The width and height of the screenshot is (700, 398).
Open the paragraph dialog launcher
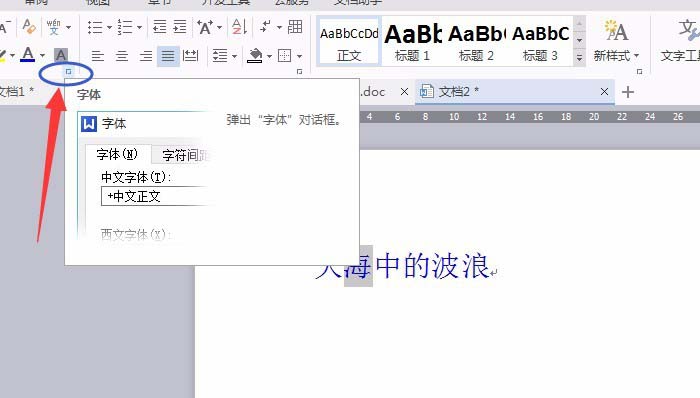(299, 71)
